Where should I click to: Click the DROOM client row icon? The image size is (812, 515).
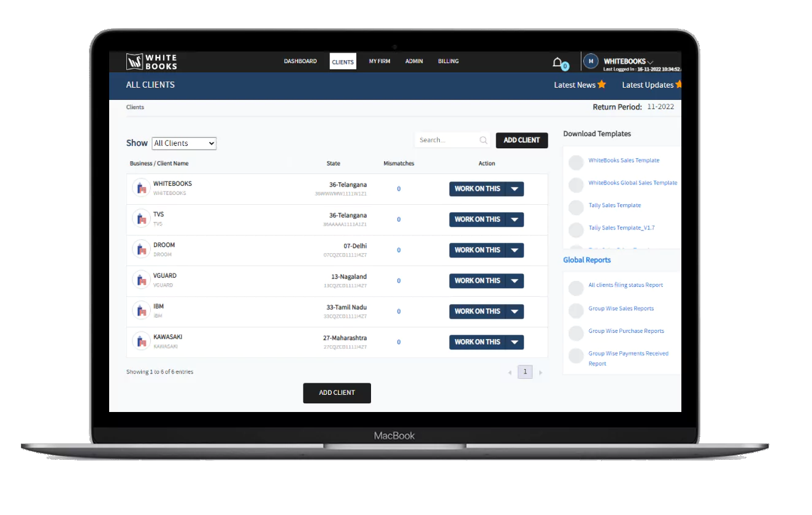[x=141, y=250]
